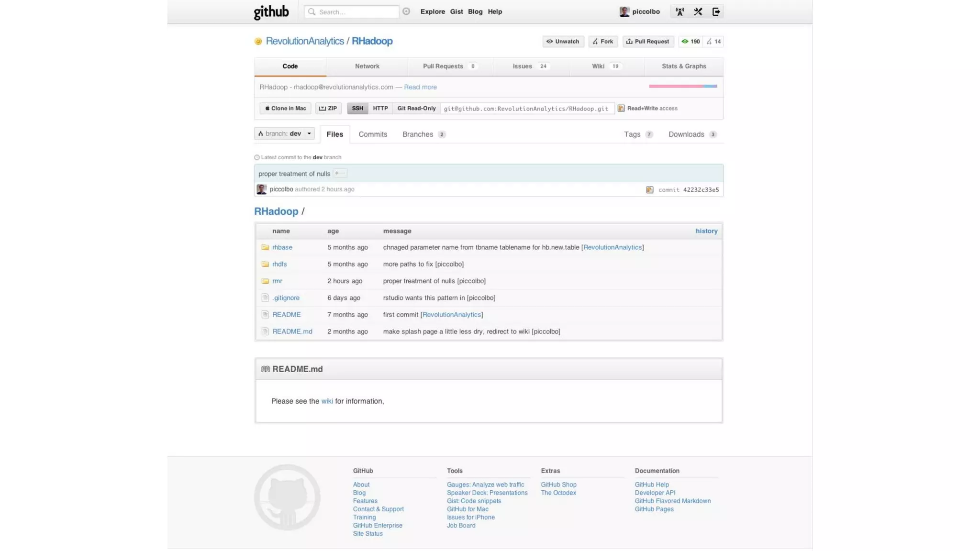980x551 pixels.
Task: Click the rhbase folder icon
Action: point(265,247)
